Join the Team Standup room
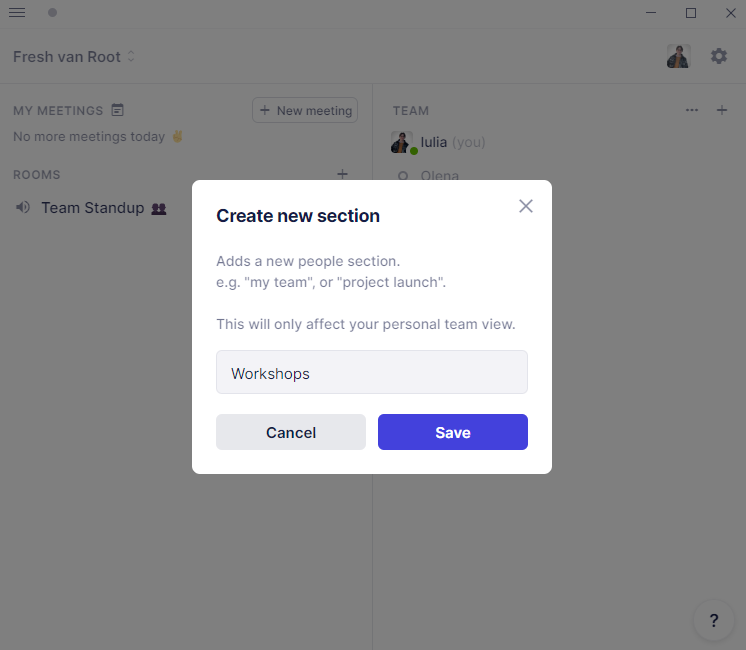This screenshot has width=746, height=650. (x=92, y=208)
